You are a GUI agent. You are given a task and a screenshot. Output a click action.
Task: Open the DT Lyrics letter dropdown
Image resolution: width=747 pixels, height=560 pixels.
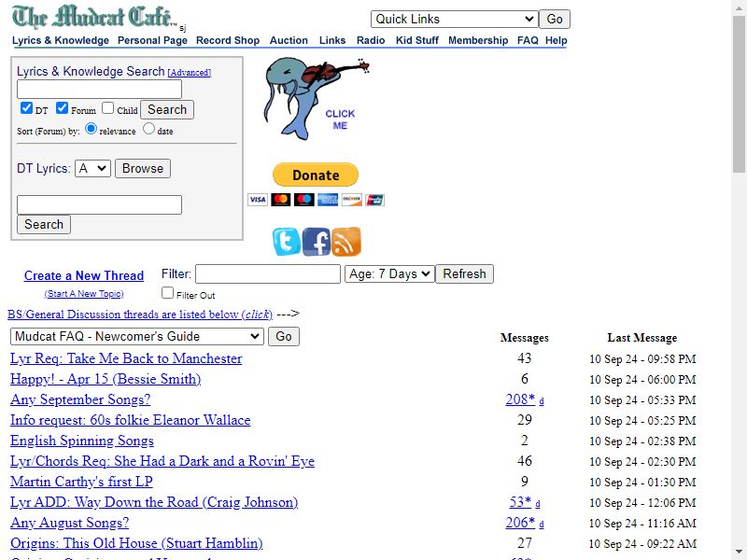pos(92,169)
